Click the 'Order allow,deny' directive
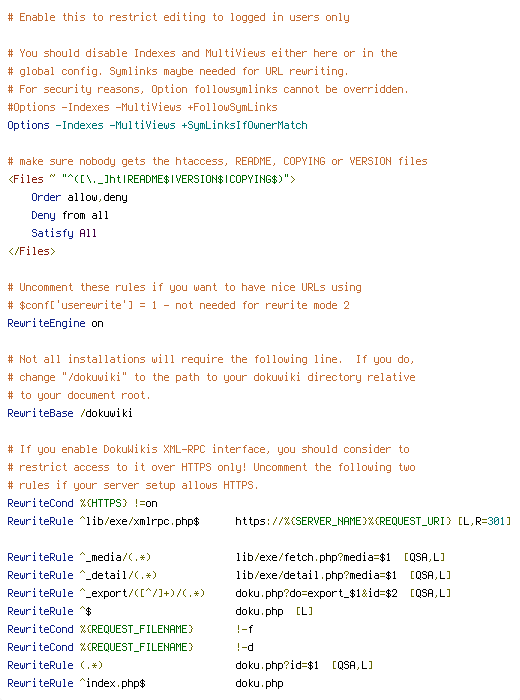520x700 pixels. point(79,197)
